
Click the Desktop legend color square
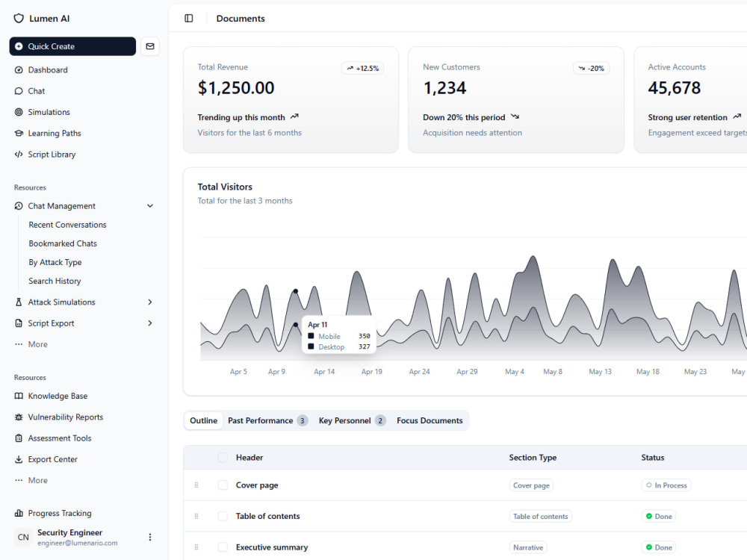coord(311,346)
